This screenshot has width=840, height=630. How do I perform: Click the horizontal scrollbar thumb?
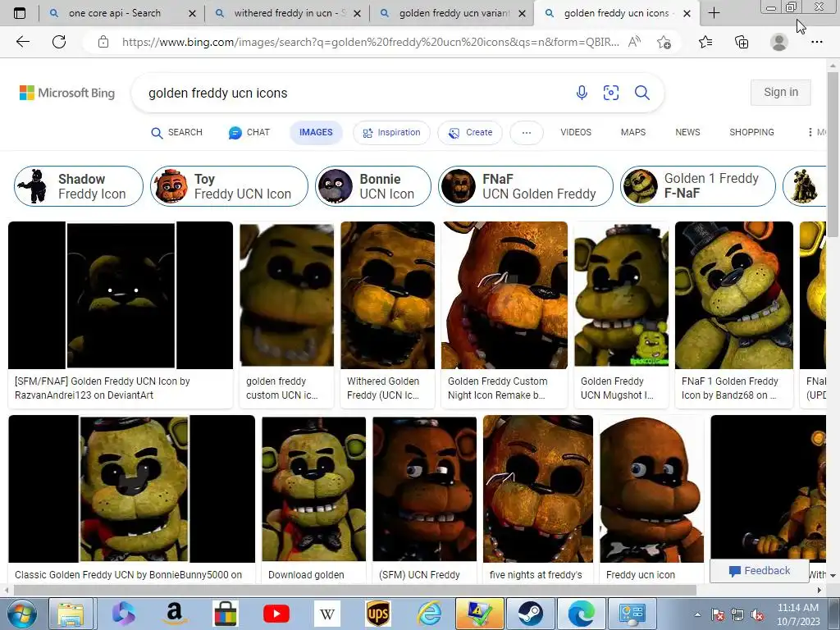point(354,591)
